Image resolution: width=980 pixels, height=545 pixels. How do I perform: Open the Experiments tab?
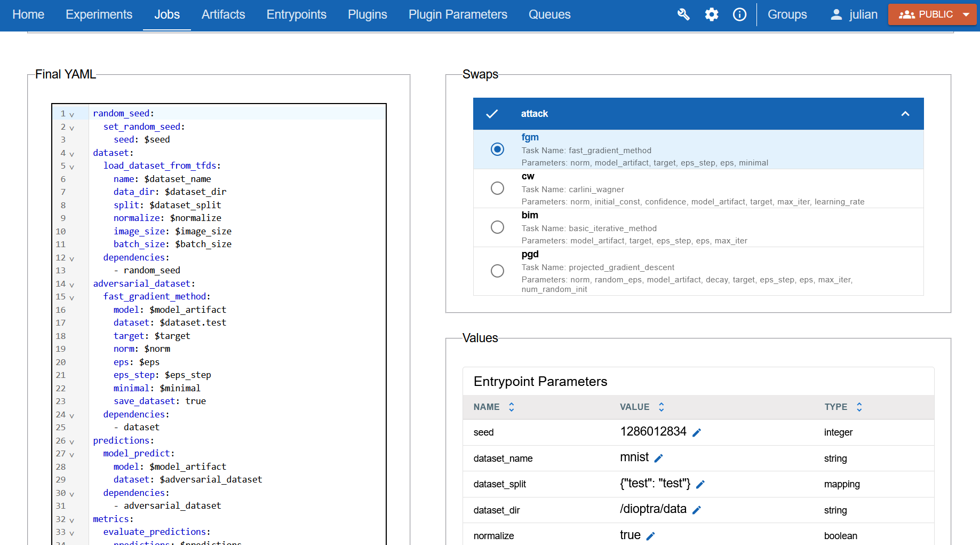click(x=99, y=14)
